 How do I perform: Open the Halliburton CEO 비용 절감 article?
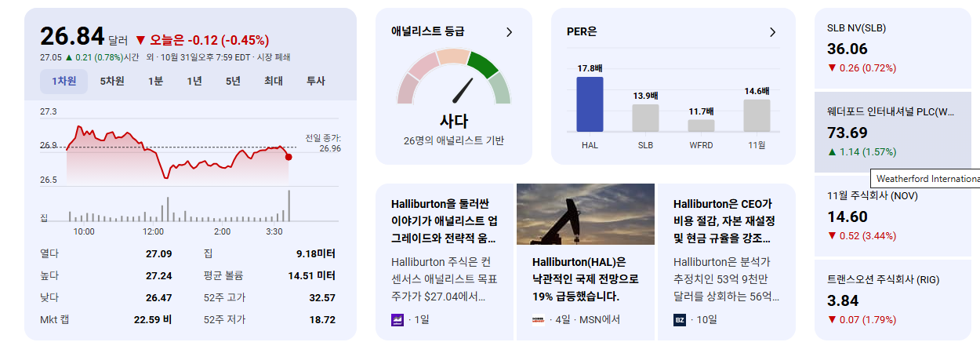pos(727,262)
